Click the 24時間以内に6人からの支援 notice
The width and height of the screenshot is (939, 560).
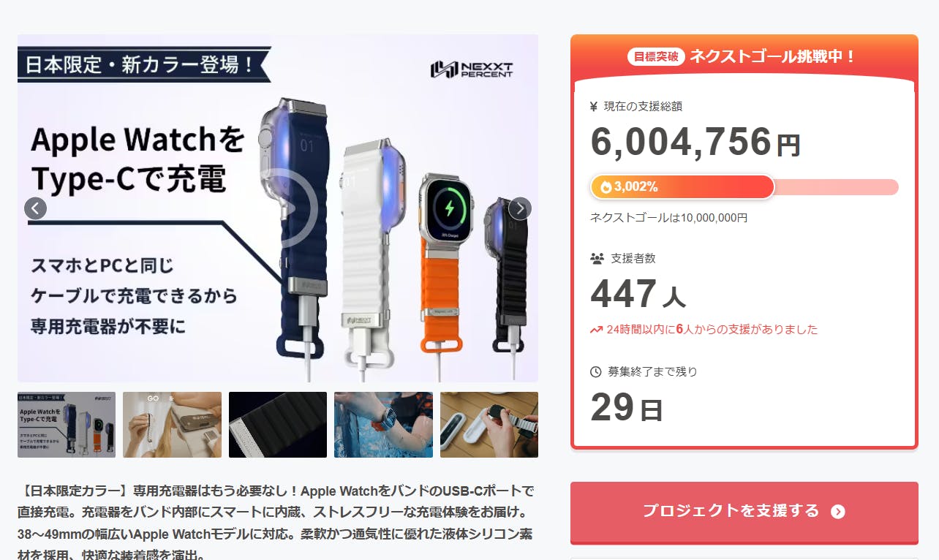coord(712,330)
